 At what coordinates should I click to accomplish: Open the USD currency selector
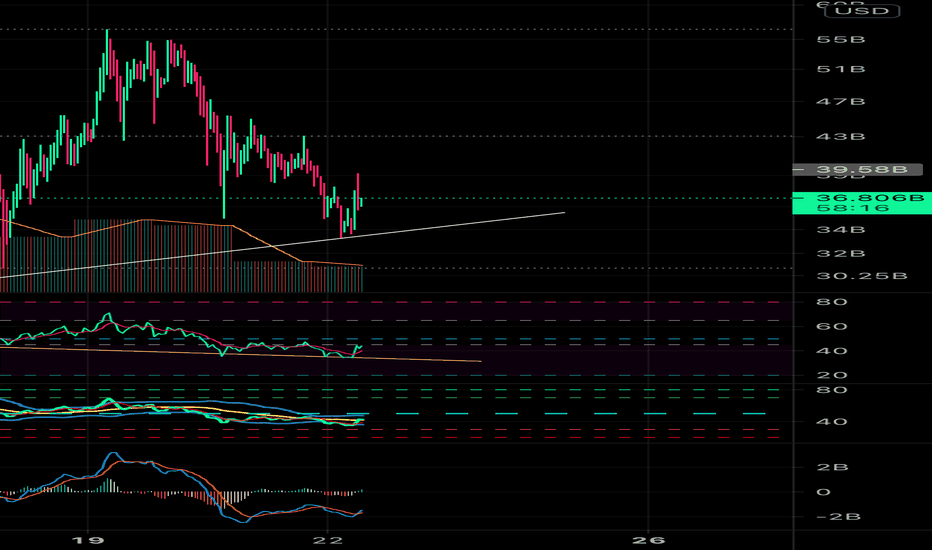click(x=862, y=11)
